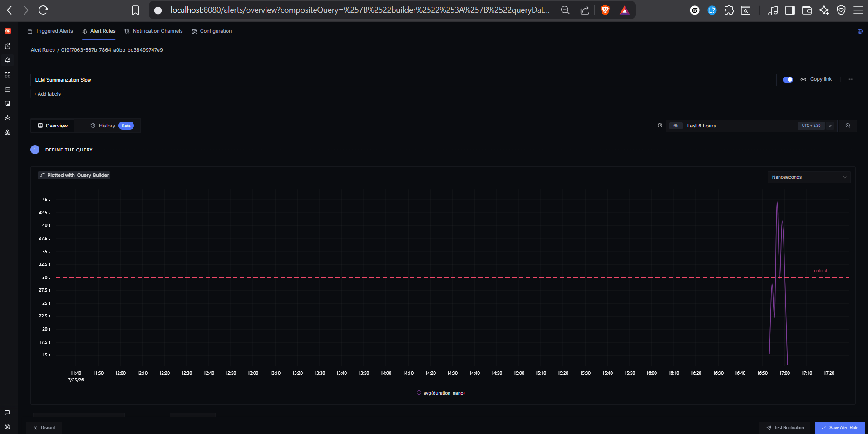Open the stacked cubes icon in the sidebar
The width and height of the screenshot is (868, 434).
click(x=8, y=132)
